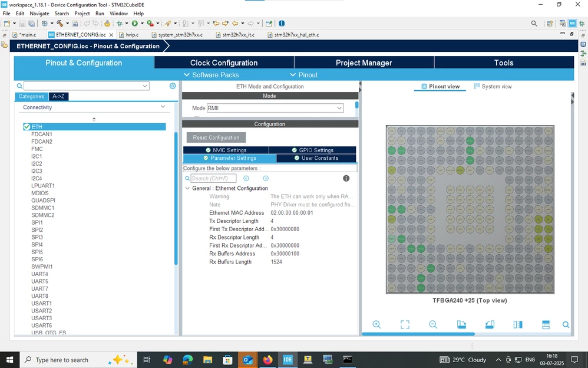The image size is (588, 368).
Task: Open the Project menu
Action: (x=82, y=14)
